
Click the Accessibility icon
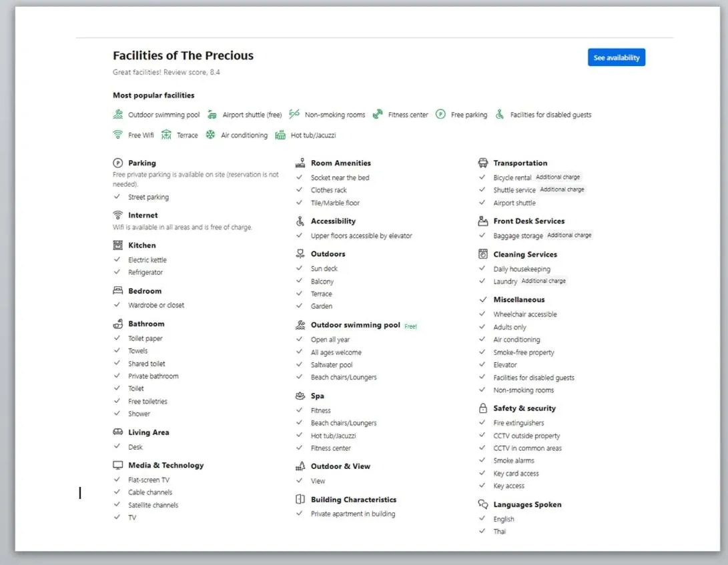(x=302, y=221)
